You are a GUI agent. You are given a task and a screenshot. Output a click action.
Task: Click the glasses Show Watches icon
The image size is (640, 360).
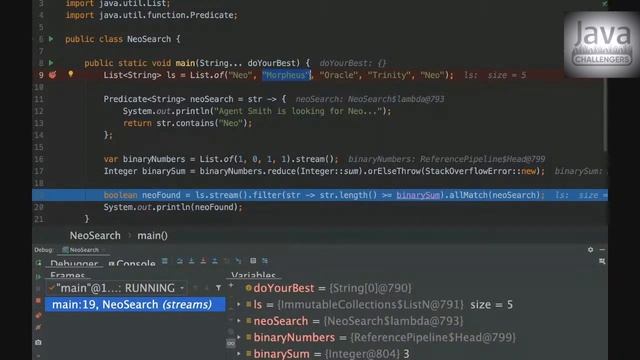coord(231,344)
